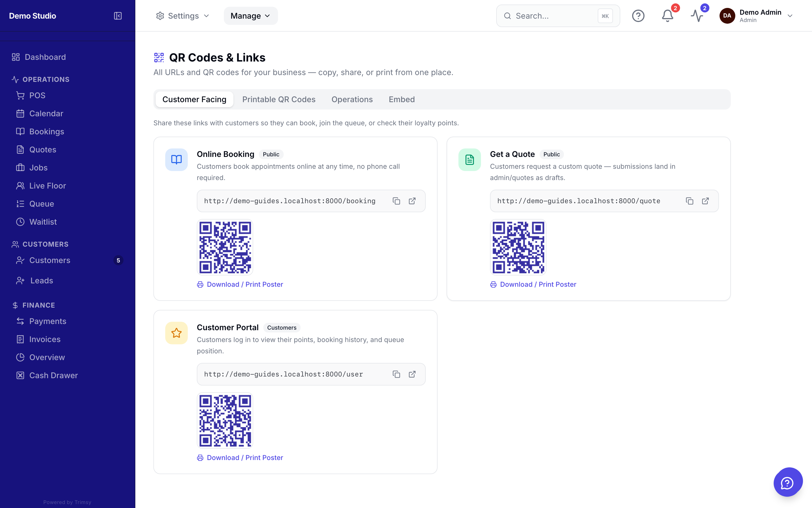Image resolution: width=812 pixels, height=508 pixels.
Task: Click the Customer Portal QR code image
Action: (225, 421)
